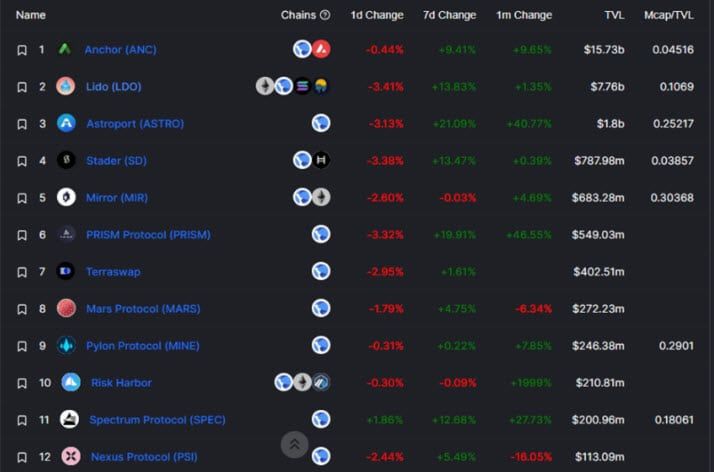The height and width of the screenshot is (472, 714).
Task: Sort by the Mcap/TVL column header
Action: (668, 15)
